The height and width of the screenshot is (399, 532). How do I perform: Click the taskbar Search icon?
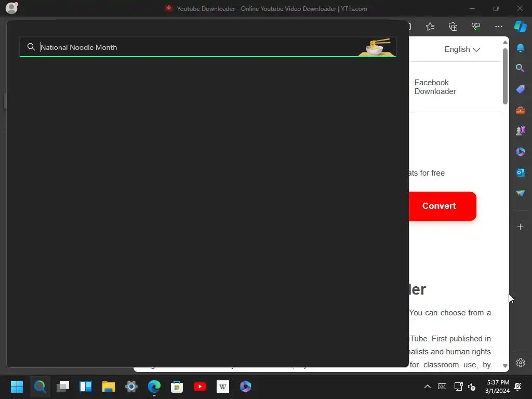(x=39, y=387)
